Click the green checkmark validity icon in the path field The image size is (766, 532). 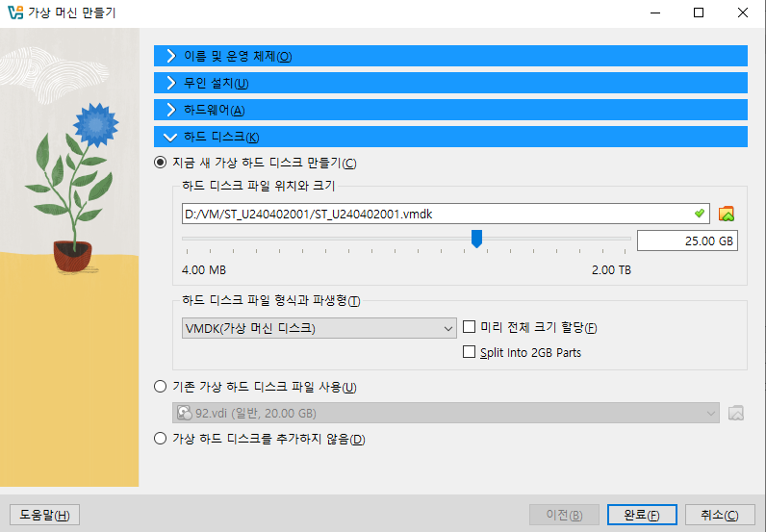699,214
